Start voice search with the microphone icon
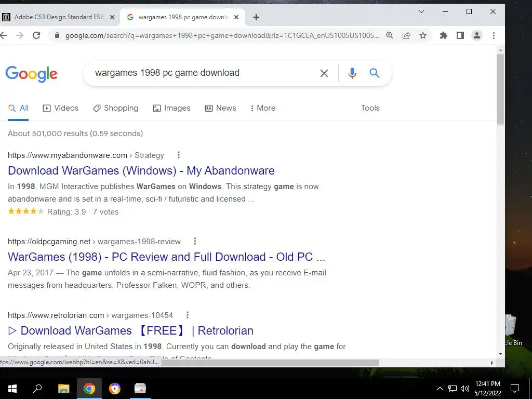 point(352,73)
